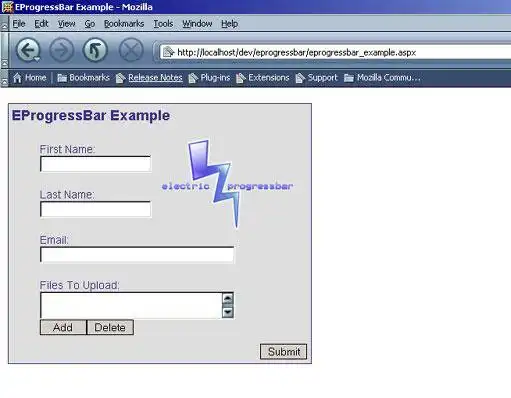Click the Reload page button
Screen dimensions: 511x398
pyautogui.click(x=95, y=50)
